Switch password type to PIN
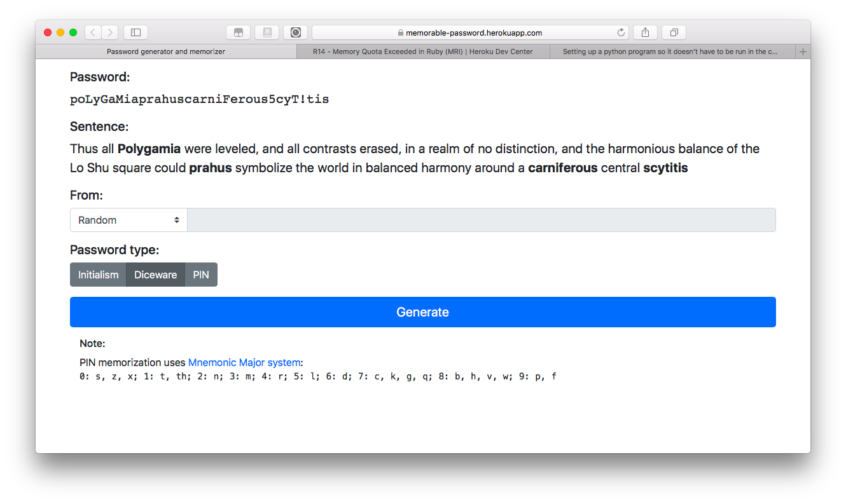This screenshot has height=504, width=846. pos(201,275)
